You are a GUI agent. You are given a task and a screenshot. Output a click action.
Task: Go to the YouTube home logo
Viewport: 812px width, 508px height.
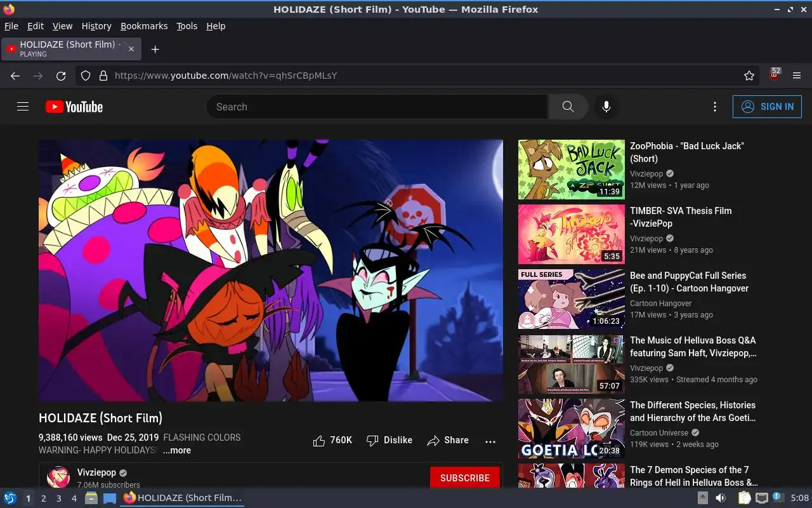coord(74,107)
